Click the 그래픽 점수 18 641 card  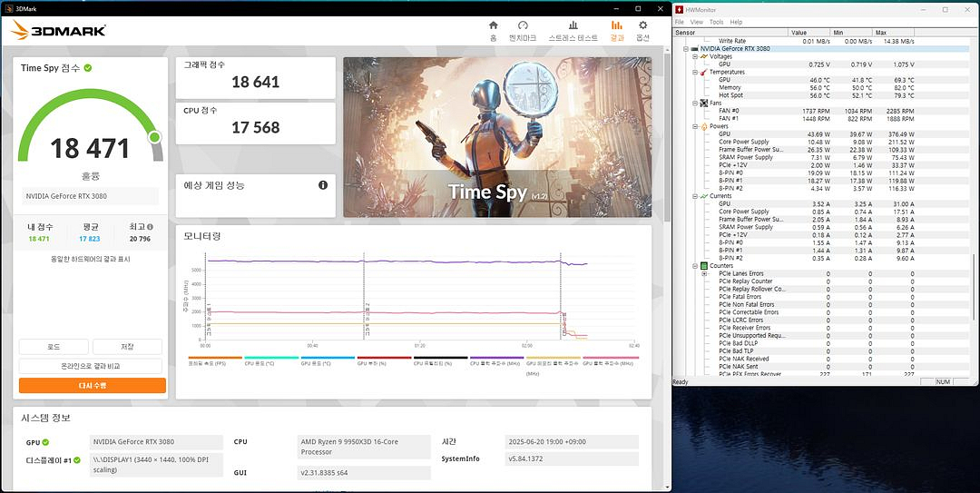pos(256,78)
